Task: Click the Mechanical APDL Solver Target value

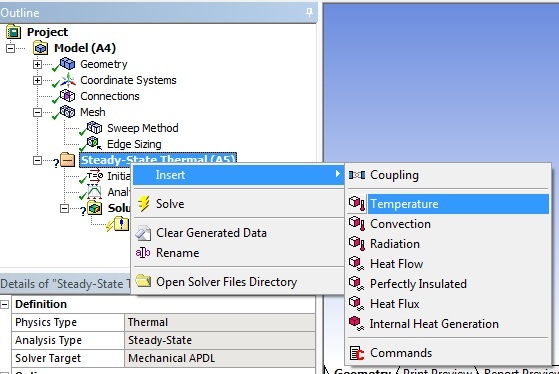Action: click(220, 358)
